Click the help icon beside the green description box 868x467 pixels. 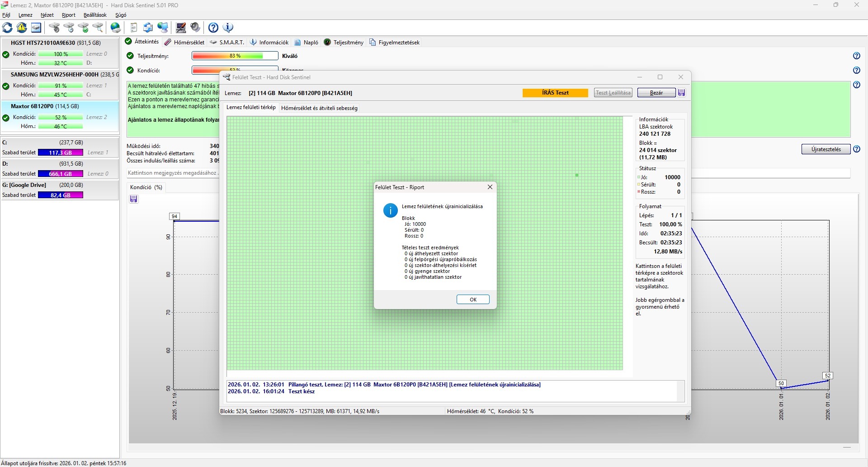tap(857, 85)
